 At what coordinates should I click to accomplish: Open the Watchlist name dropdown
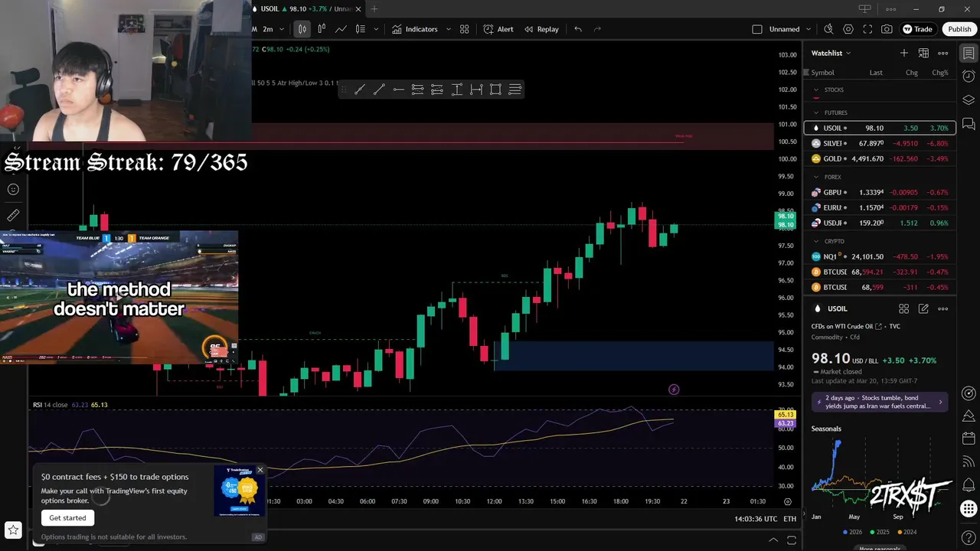831,53
